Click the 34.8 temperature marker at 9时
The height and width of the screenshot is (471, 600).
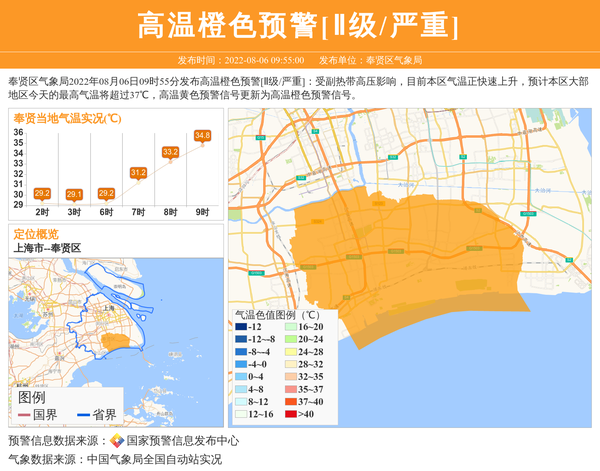tap(203, 135)
